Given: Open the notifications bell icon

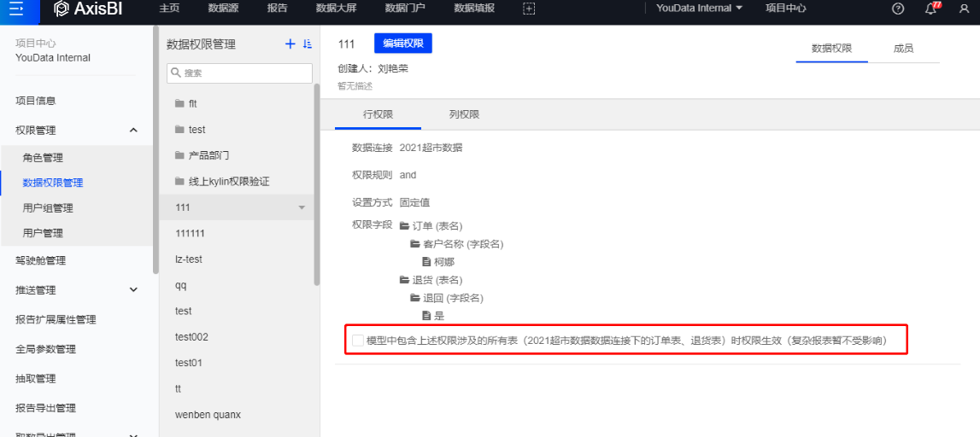Looking at the screenshot, I should click(x=930, y=9).
